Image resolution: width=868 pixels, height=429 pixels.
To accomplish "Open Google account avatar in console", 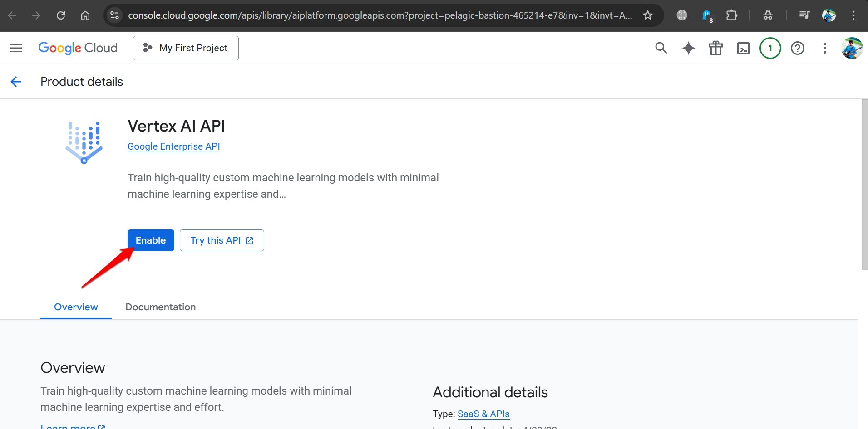I will click(852, 48).
